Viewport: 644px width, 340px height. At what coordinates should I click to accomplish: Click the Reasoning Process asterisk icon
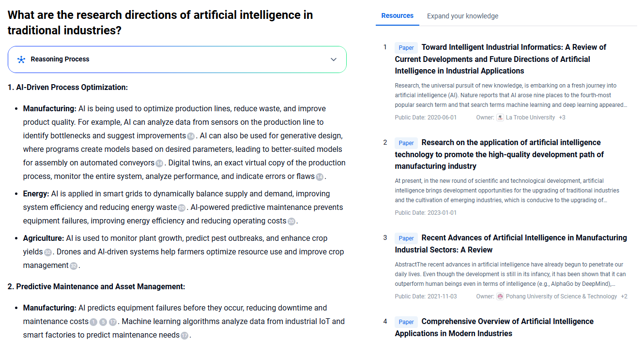(x=21, y=59)
